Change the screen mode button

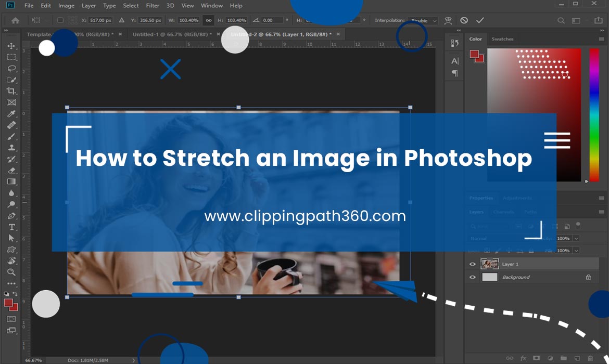click(x=11, y=331)
